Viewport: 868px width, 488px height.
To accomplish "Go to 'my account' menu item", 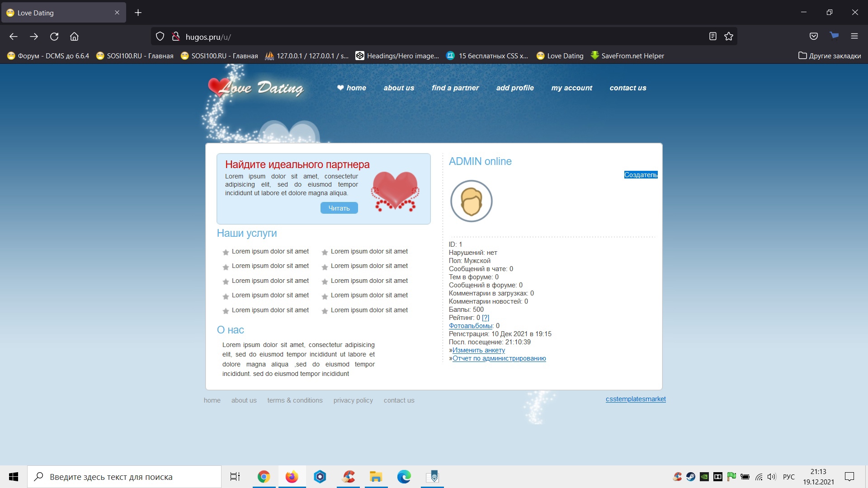I will point(571,88).
